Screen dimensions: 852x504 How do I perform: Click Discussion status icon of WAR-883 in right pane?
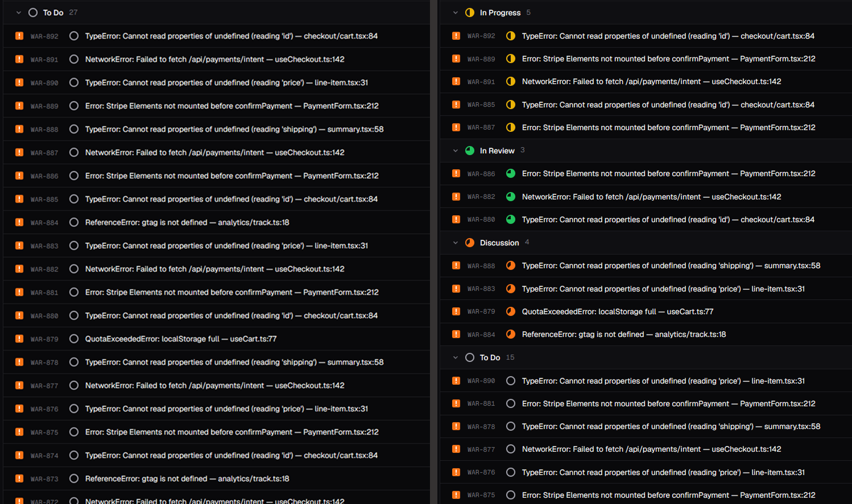click(511, 289)
